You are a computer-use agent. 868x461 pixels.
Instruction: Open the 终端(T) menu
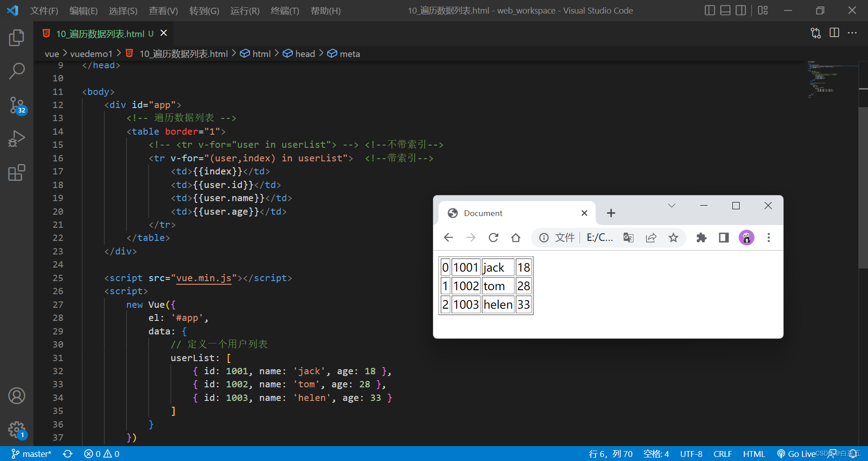pos(285,10)
